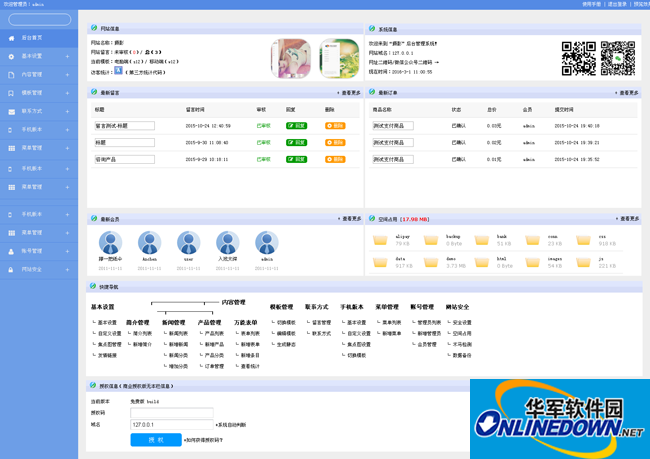650x459 pixels.
Task: Open the images folder icon
Action: 532,262
